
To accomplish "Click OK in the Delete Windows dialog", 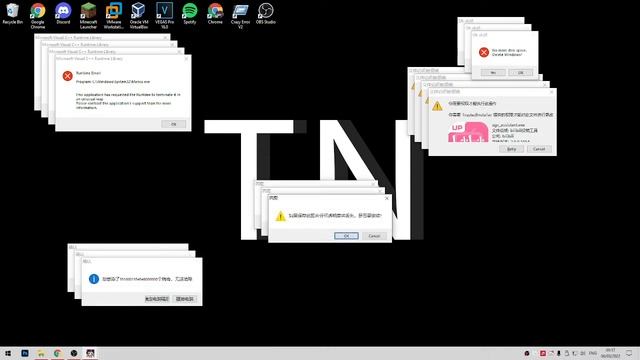I will coord(521,73).
